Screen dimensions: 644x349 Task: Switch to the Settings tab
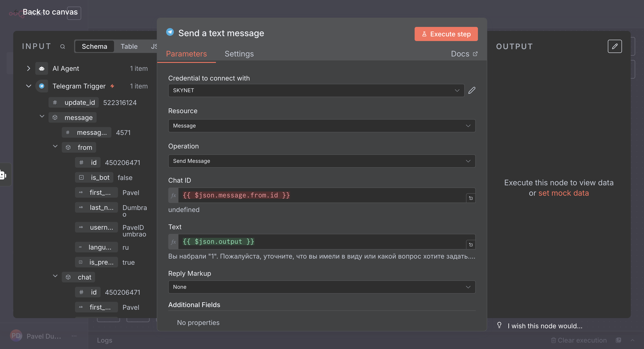pyautogui.click(x=239, y=54)
